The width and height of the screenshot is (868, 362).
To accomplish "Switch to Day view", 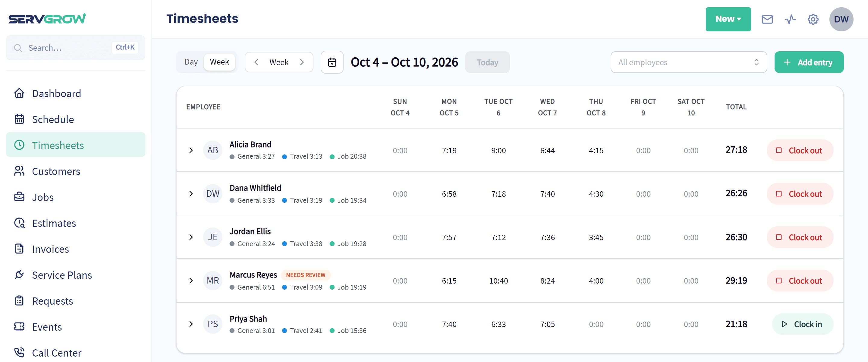I will (x=191, y=62).
